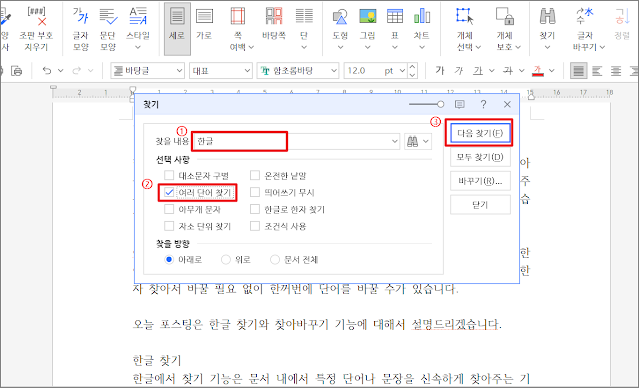
Task: Enable 조건식 사용 checkbox
Action: tap(255, 226)
